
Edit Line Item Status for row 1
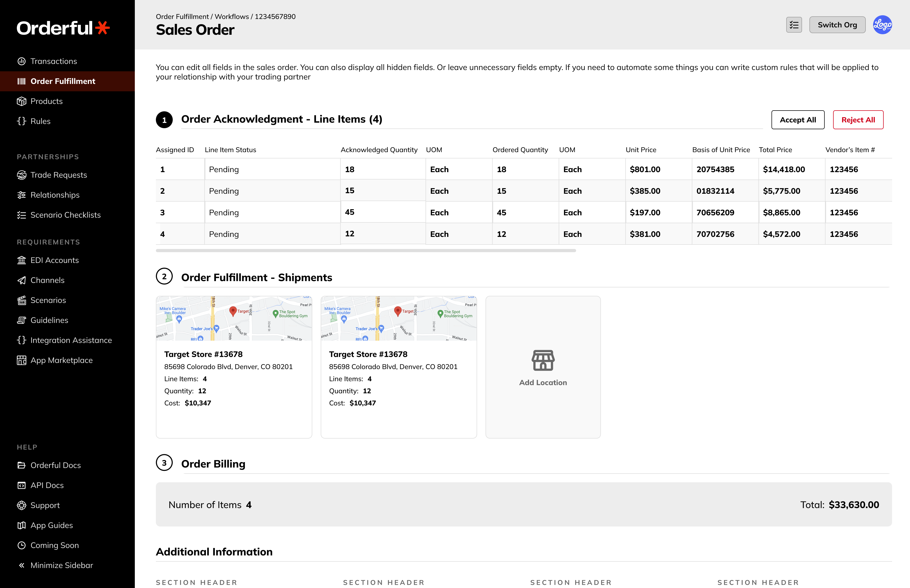point(272,169)
